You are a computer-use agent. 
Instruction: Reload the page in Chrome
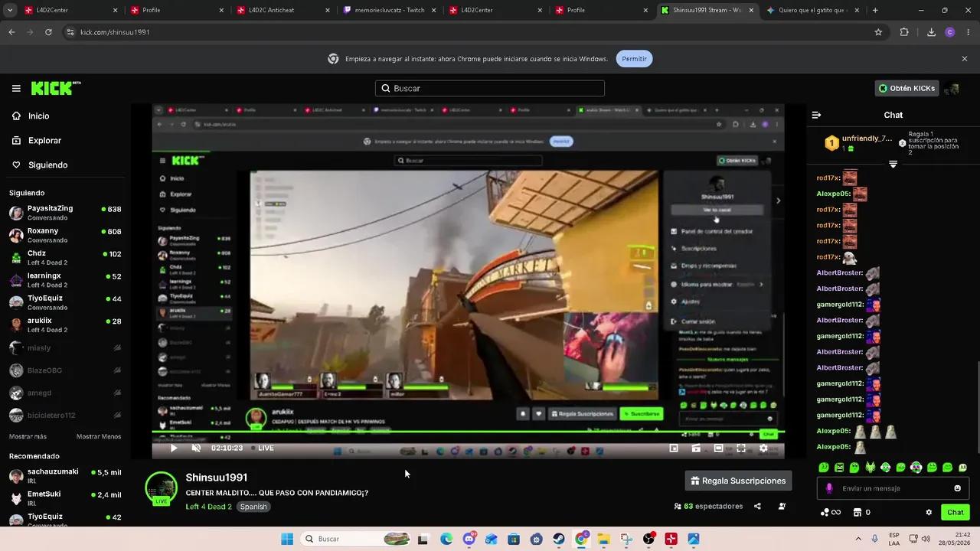(x=48, y=32)
